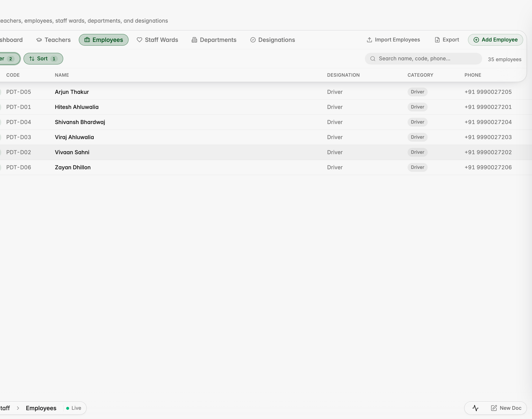Click the upload icon for Import Employees
532x419 pixels.
tap(369, 40)
